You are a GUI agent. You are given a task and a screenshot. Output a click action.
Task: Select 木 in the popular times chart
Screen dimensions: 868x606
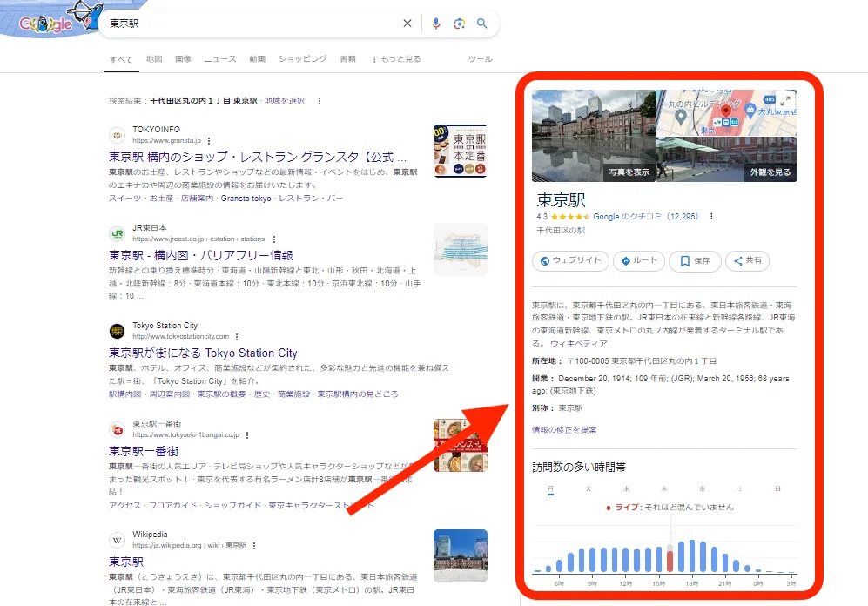pos(663,489)
